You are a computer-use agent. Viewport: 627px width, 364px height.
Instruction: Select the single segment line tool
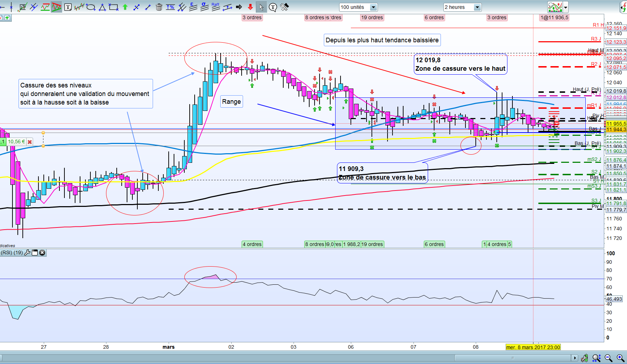[148, 7]
